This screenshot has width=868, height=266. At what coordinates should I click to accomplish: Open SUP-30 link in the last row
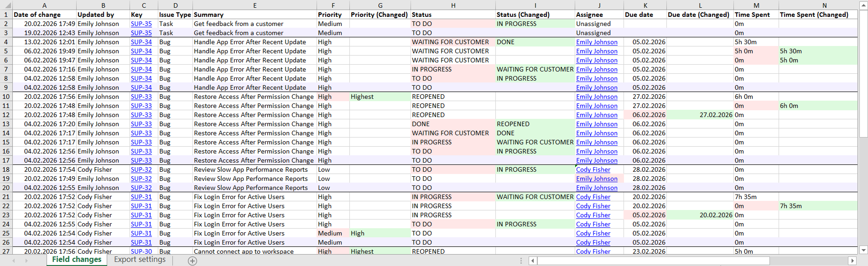tap(141, 251)
